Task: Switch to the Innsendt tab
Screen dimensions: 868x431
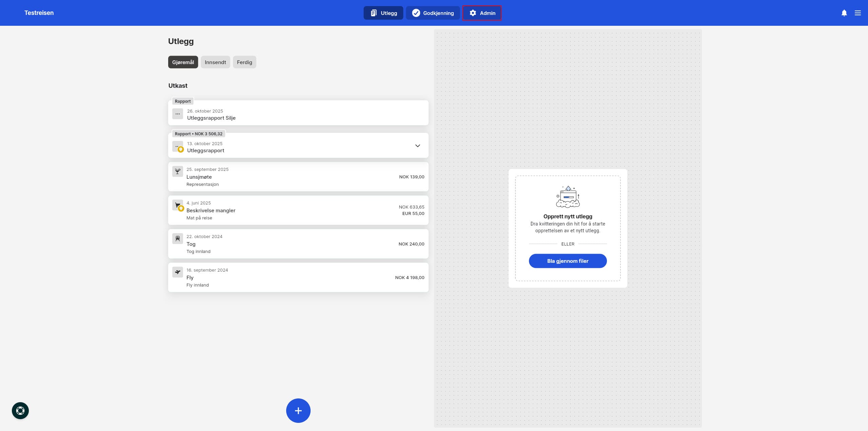Action: tap(215, 62)
